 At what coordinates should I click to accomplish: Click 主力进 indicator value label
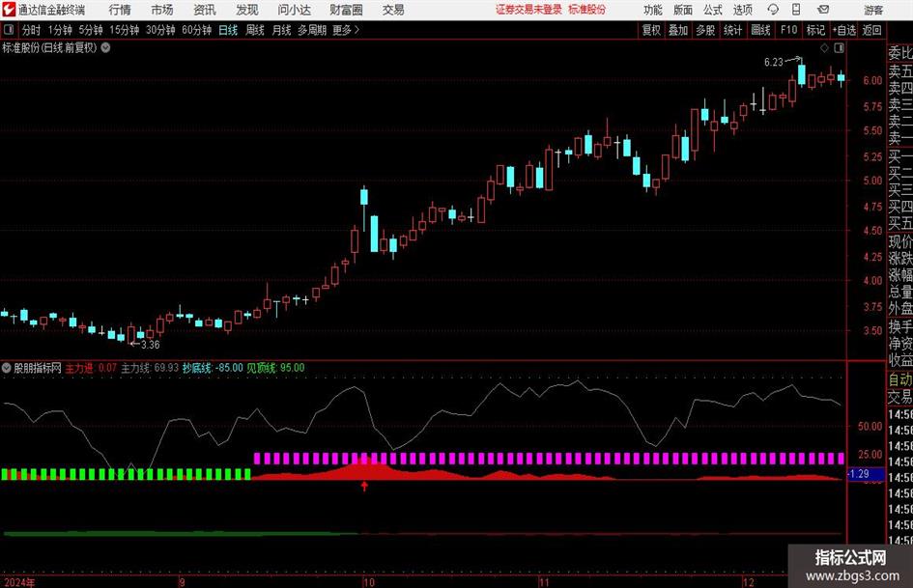click(91, 368)
